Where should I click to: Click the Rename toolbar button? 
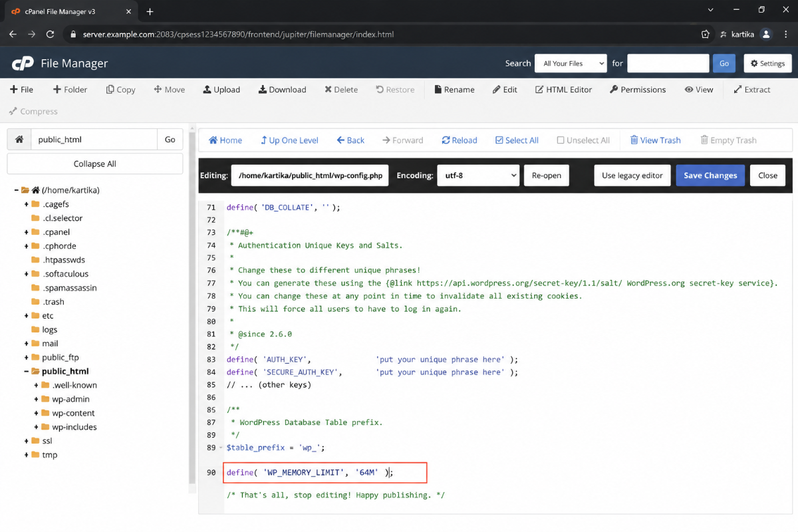tap(454, 90)
